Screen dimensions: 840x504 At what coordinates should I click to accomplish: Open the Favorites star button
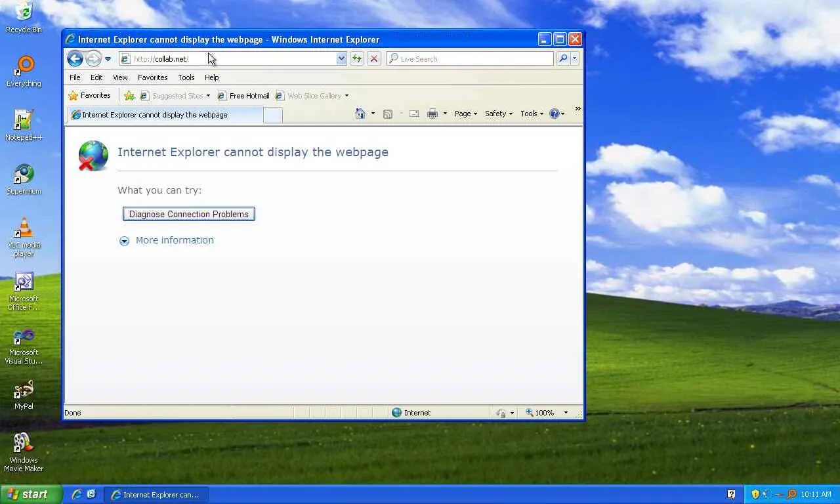pos(90,95)
